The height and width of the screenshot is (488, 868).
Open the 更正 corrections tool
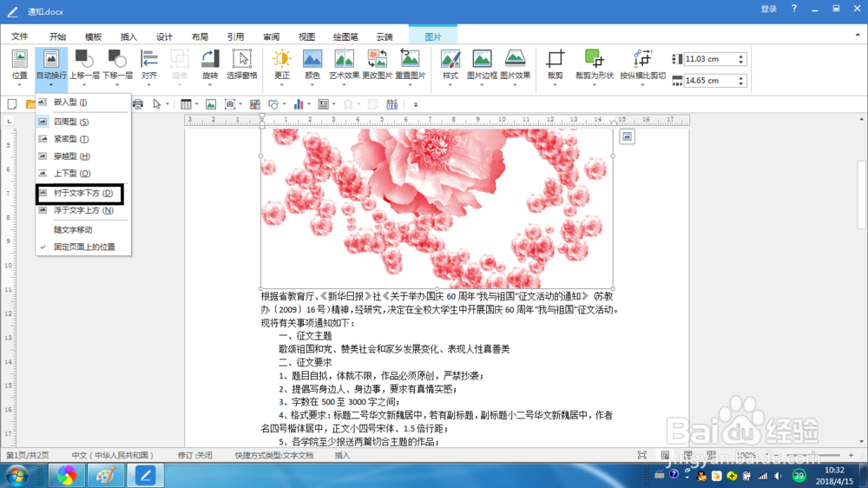coord(282,65)
